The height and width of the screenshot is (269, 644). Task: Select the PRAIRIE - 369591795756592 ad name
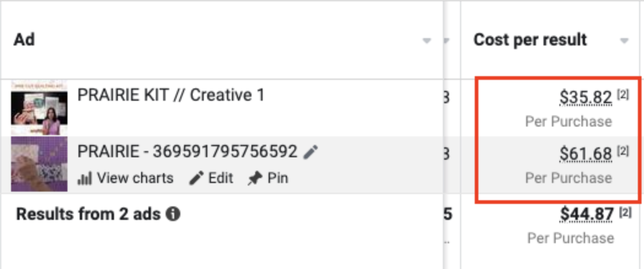[187, 152]
